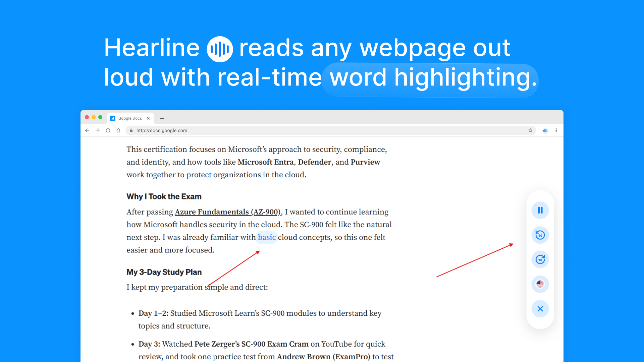Focus the docs.google.com address bar

click(x=331, y=130)
